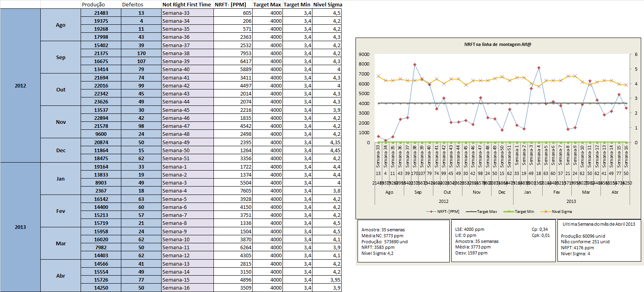Click the NRFT: 3583 ppm text

click(x=378, y=247)
